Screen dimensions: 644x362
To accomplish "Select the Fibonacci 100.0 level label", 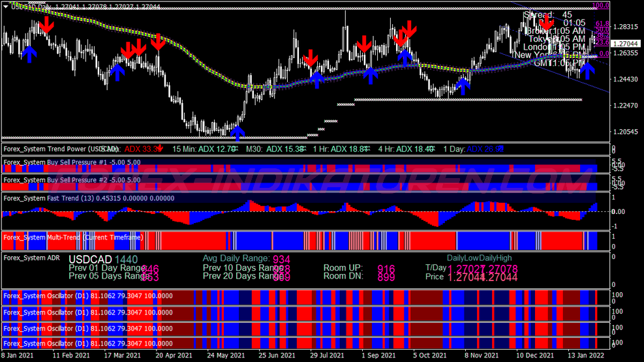I will (601, 6).
